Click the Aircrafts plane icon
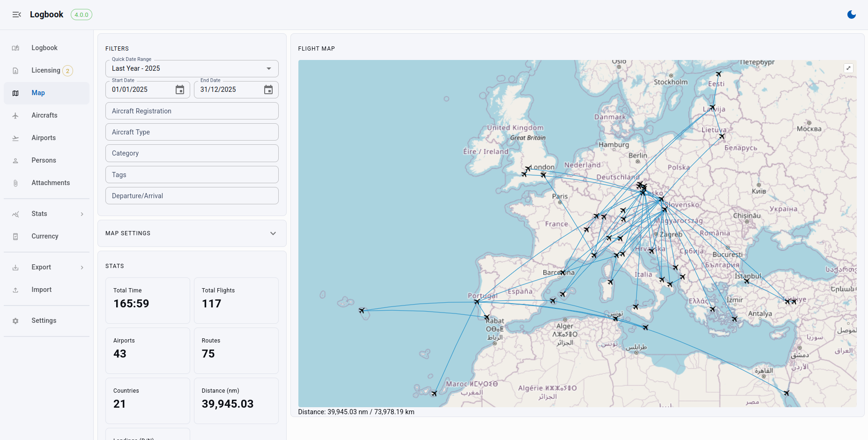868x440 pixels. coord(15,116)
